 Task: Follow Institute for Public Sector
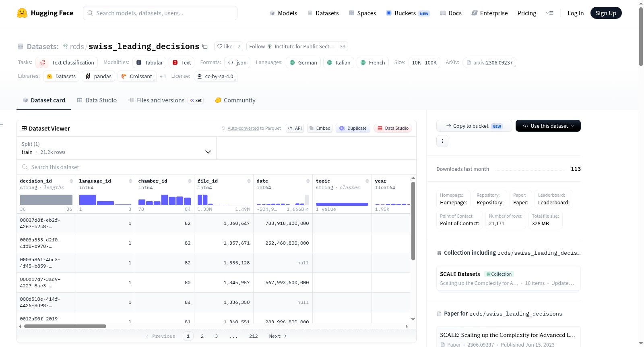pyautogui.click(x=292, y=46)
